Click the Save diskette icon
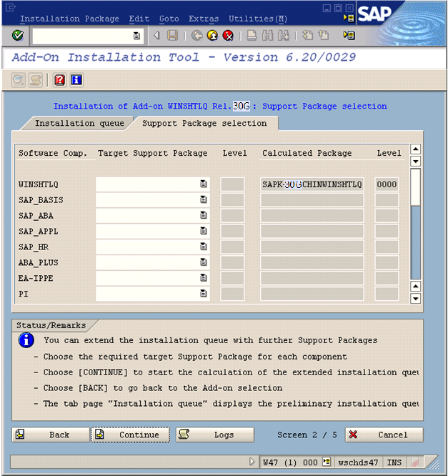The image size is (448, 476). coord(172,36)
